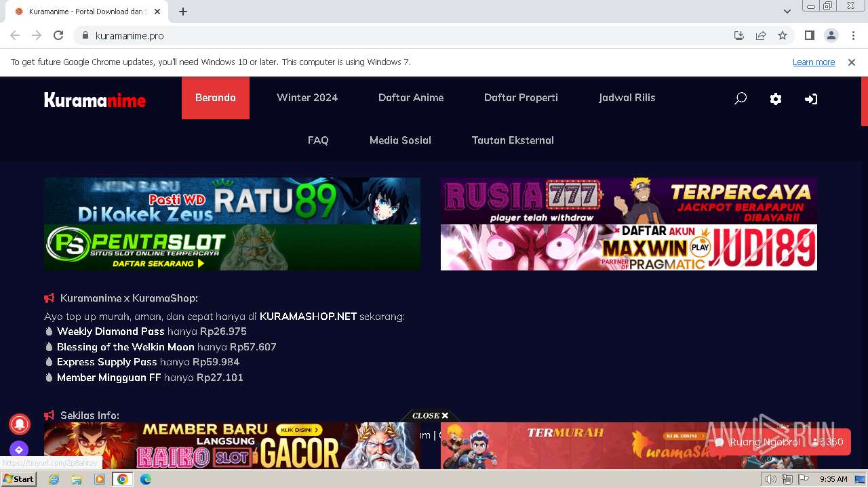Open Microsoft Edge from taskbar
Image resolution: width=868 pixels, height=488 pixels.
pos(146,479)
